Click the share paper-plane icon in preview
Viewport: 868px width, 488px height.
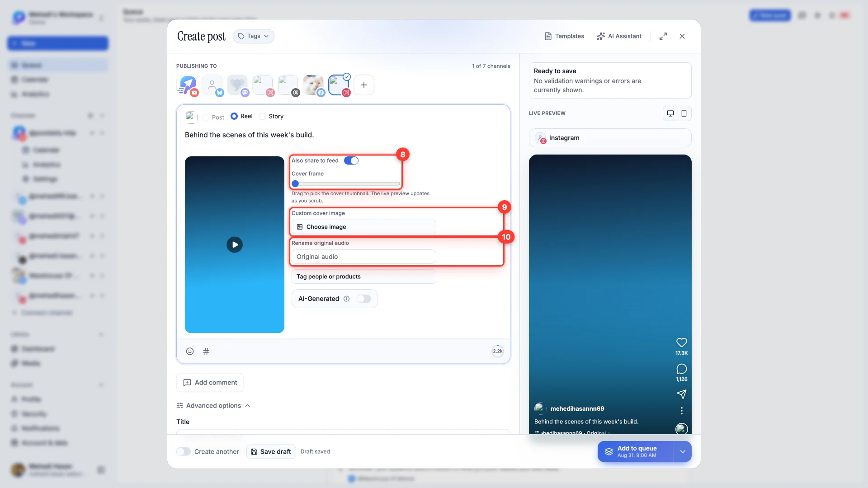[682, 394]
